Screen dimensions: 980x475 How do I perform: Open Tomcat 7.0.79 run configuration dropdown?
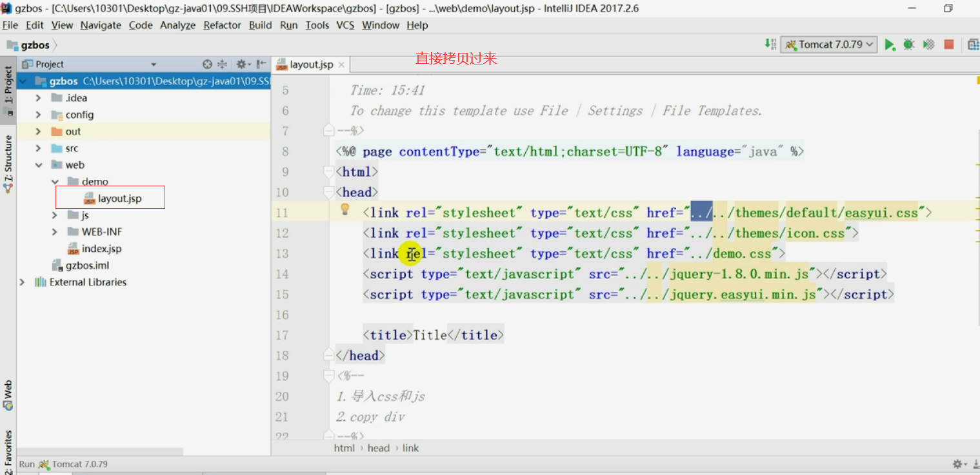[829, 44]
